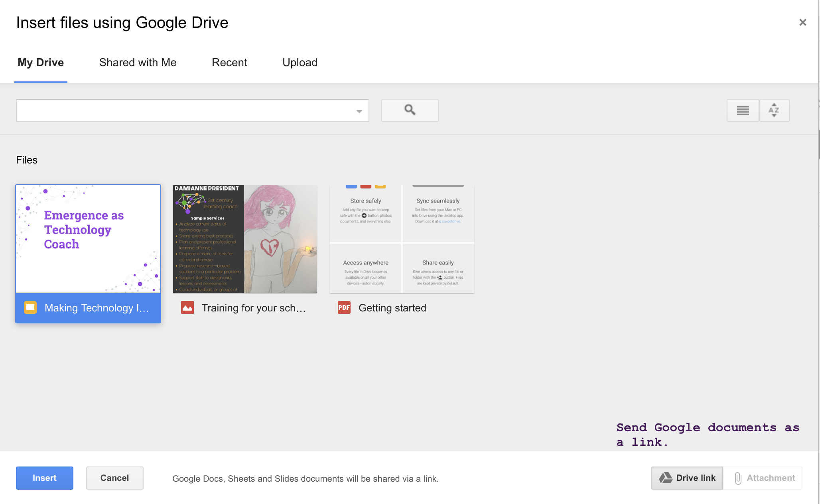The height and width of the screenshot is (504, 820).
Task: Choose the Getting started PDF thumbnail
Action: (402, 239)
